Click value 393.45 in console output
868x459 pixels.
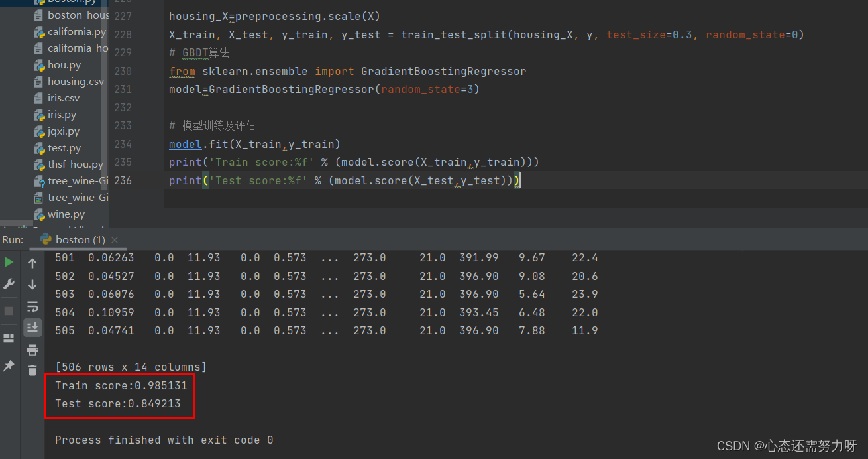click(478, 312)
